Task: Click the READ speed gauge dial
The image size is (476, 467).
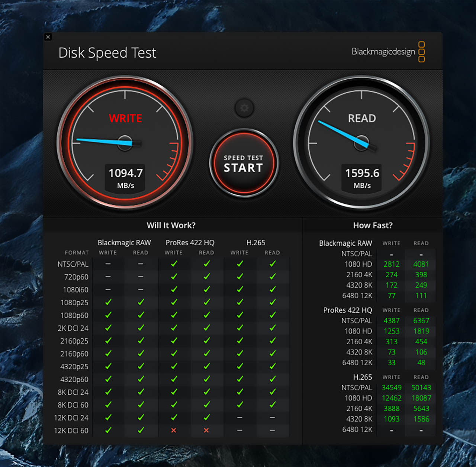Action: click(361, 143)
